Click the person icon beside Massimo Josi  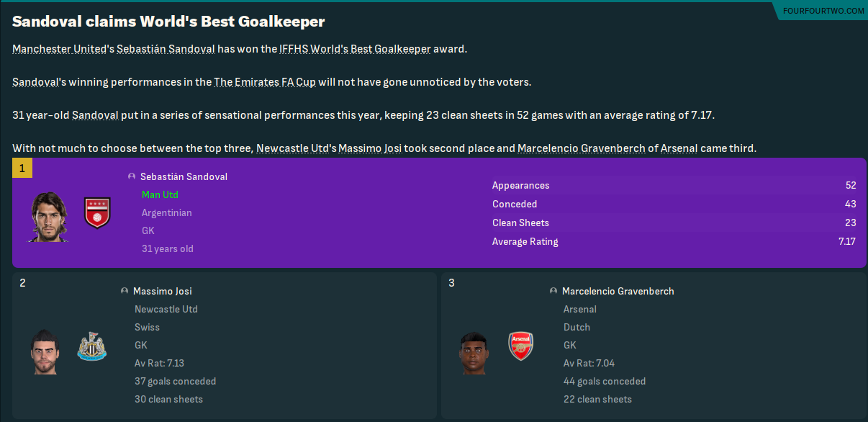[125, 292]
